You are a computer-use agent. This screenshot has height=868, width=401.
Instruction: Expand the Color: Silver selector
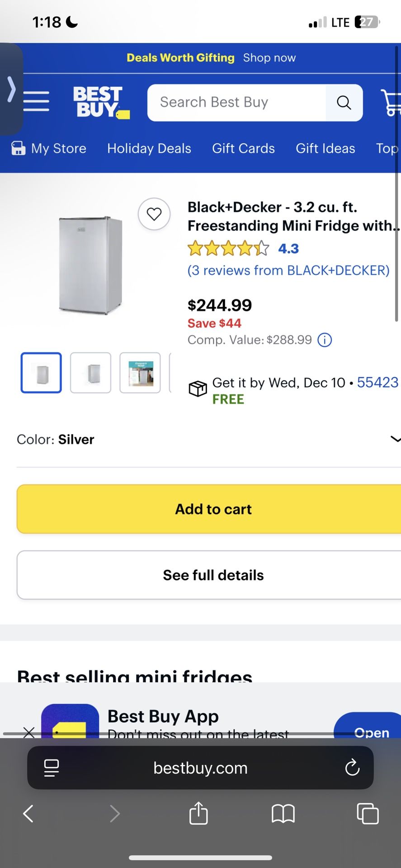(395, 439)
